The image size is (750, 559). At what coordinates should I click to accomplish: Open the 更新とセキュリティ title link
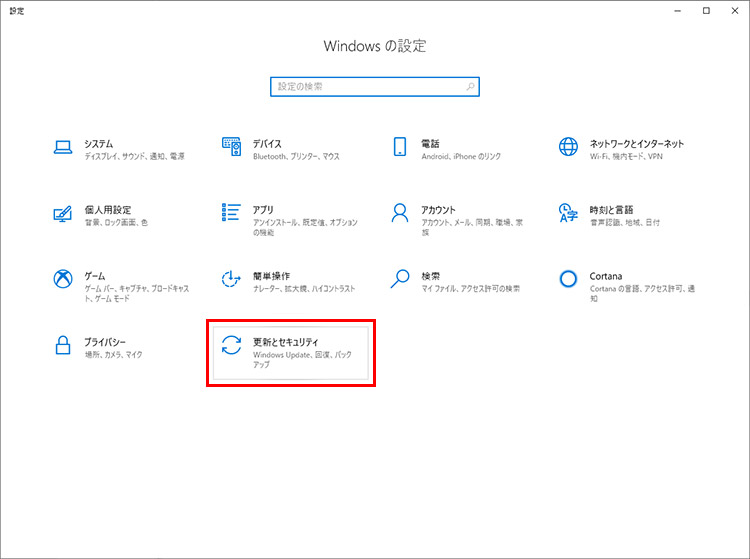point(286,342)
